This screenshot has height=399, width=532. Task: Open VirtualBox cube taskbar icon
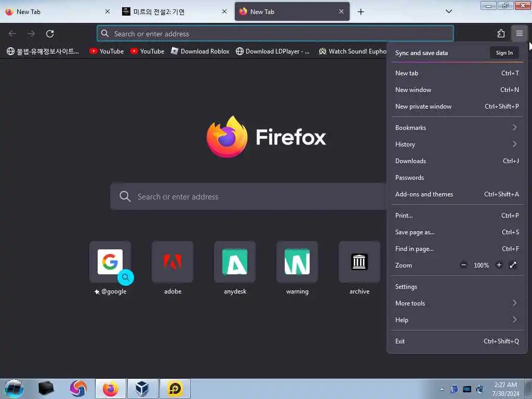[x=142, y=389]
